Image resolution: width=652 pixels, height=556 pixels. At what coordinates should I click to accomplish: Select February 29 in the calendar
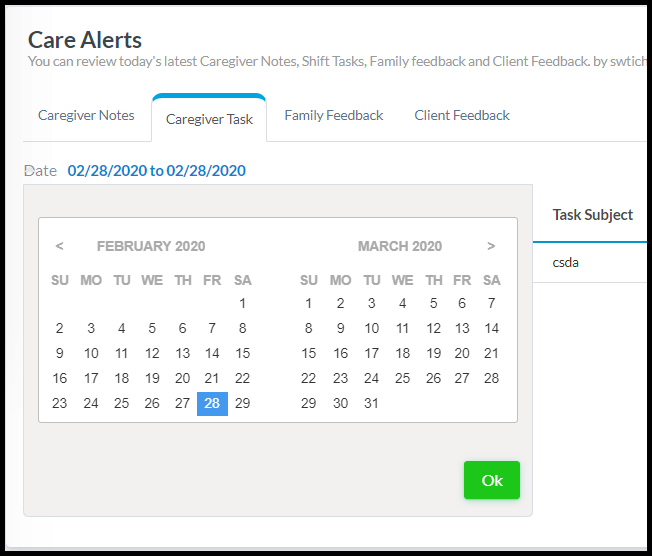242,404
